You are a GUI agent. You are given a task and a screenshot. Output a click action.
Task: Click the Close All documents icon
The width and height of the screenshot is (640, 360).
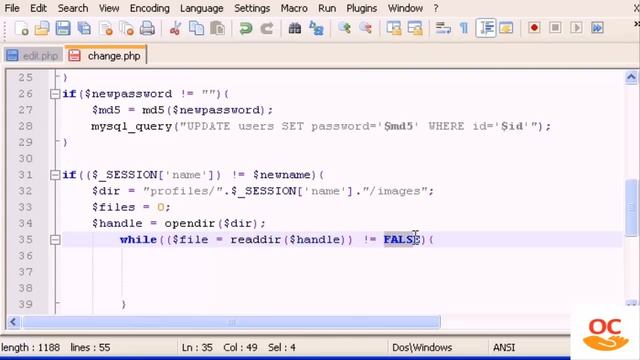(x=127, y=28)
